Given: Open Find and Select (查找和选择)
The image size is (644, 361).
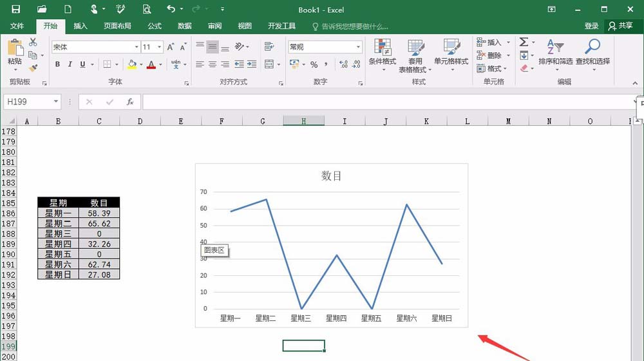Looking at the screenshot, I should tap(592, 54).
